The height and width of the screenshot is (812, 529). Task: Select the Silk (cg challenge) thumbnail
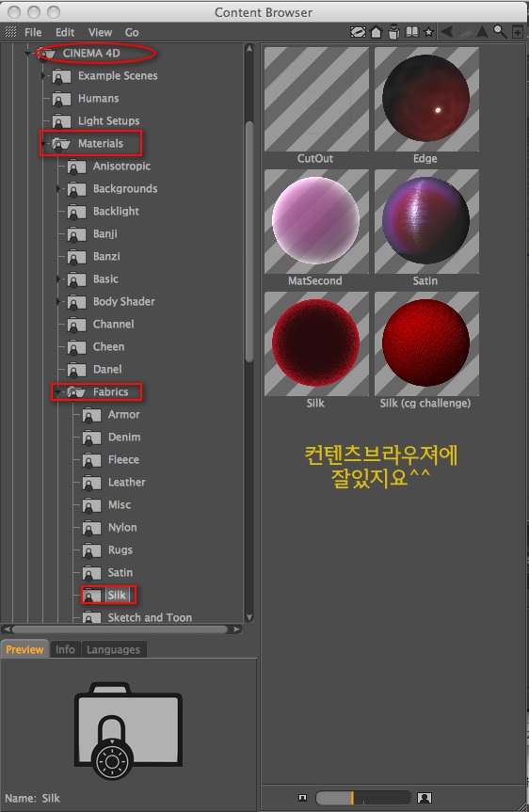coord(426,343)
